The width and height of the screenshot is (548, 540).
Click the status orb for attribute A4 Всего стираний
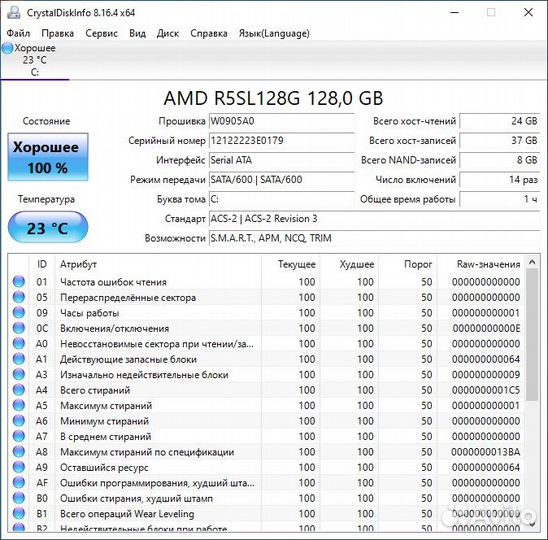click(19, 390)
